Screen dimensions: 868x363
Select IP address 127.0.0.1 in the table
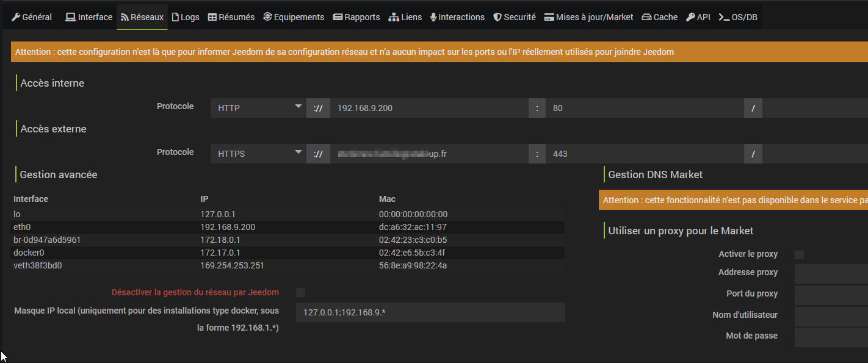[218, 214]
